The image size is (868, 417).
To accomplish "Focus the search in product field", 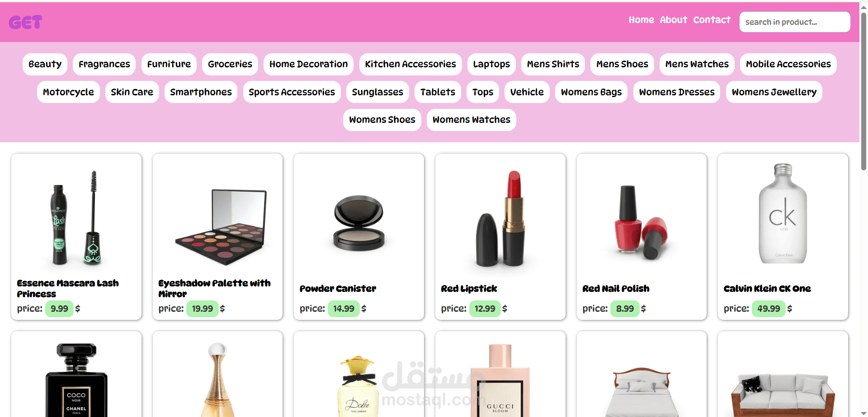I will 794,22.
